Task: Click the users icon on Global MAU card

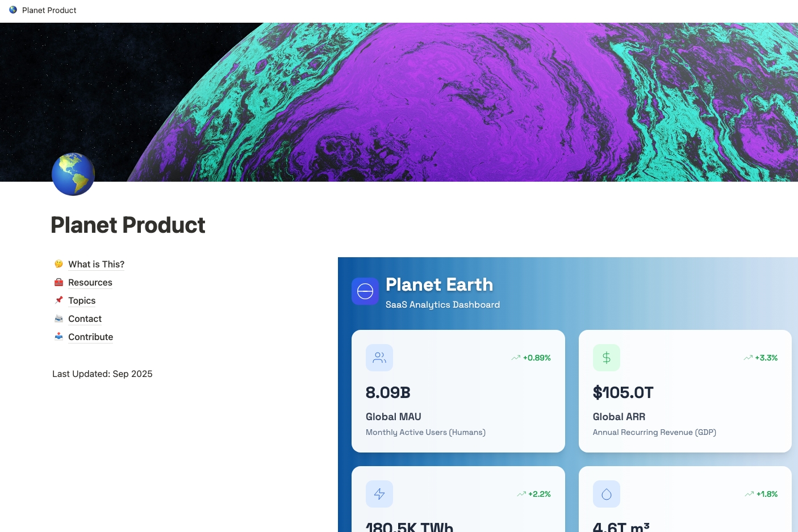Action: (379, 358)
